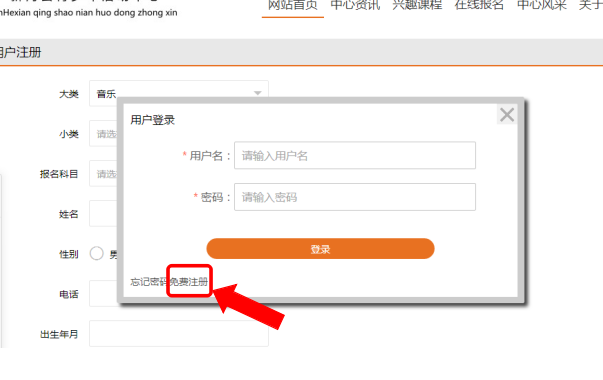Click the 电话 input field
Screen dimensions: 603x380
(x=104, y=293)
